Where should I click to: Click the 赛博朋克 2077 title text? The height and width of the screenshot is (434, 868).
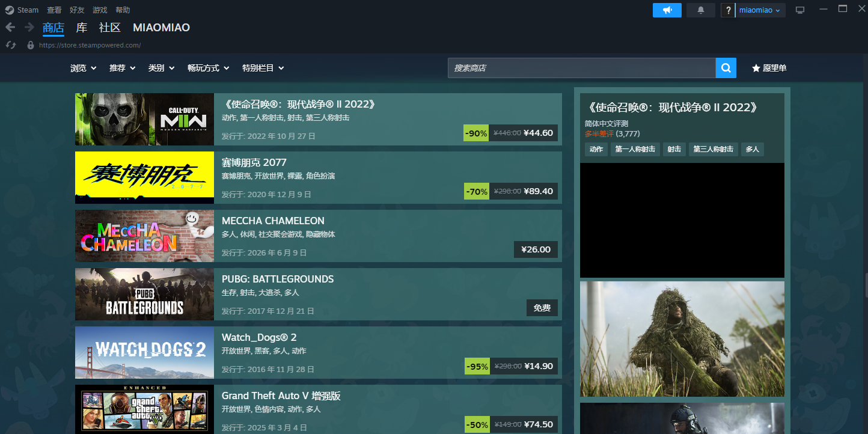pos(254,162)
